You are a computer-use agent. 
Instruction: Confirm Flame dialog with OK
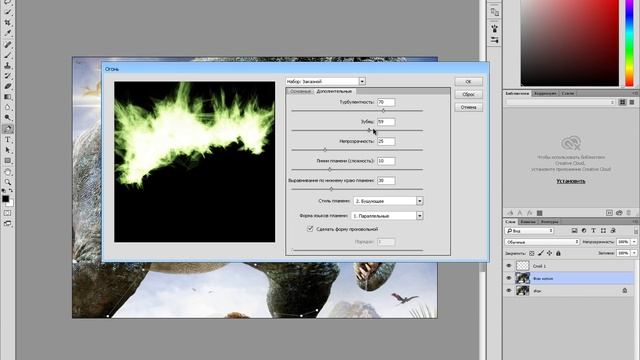(469, 82)
